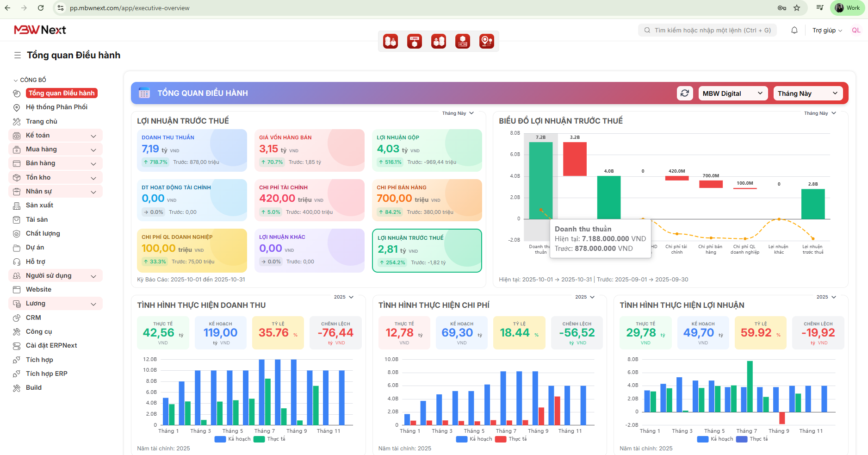
Task: Click the MBW Next logo
Action: [40, 30]
